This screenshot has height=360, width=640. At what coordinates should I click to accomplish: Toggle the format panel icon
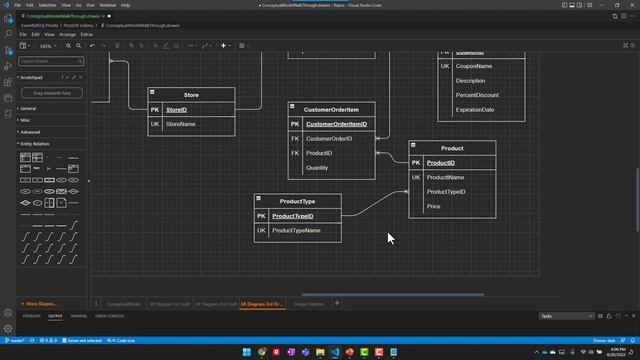click(633, 45)
